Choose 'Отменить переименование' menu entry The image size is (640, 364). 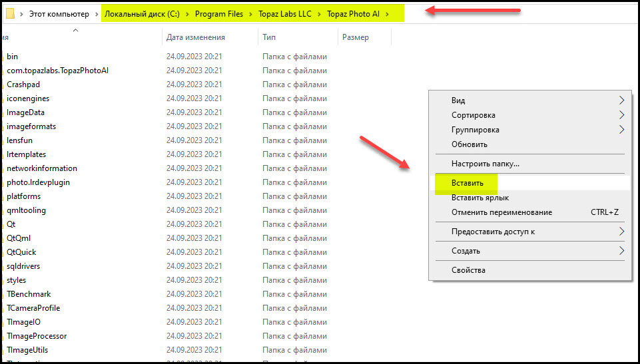click(x=530, y=212)
